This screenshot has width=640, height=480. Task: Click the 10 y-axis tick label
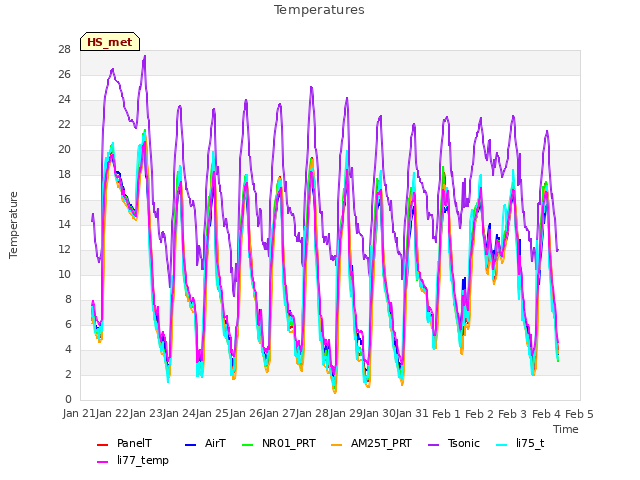point(64,275)
